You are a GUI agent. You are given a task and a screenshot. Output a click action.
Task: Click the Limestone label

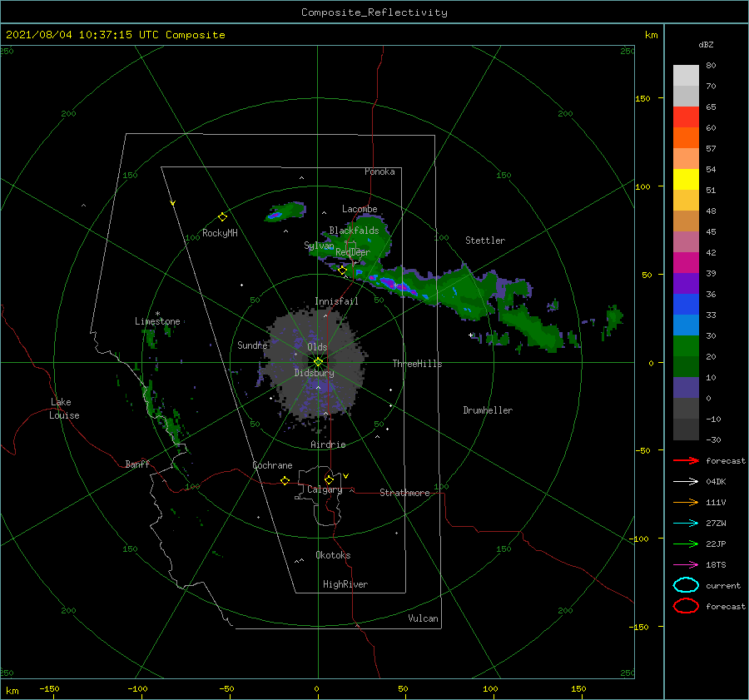[x=157, y=321]
